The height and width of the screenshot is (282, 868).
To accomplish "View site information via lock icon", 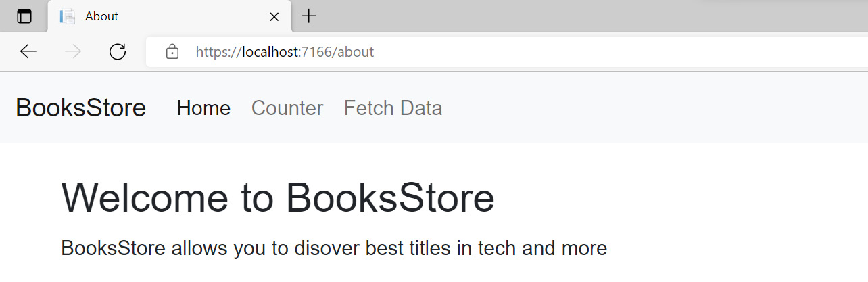I will coord(172,51).
